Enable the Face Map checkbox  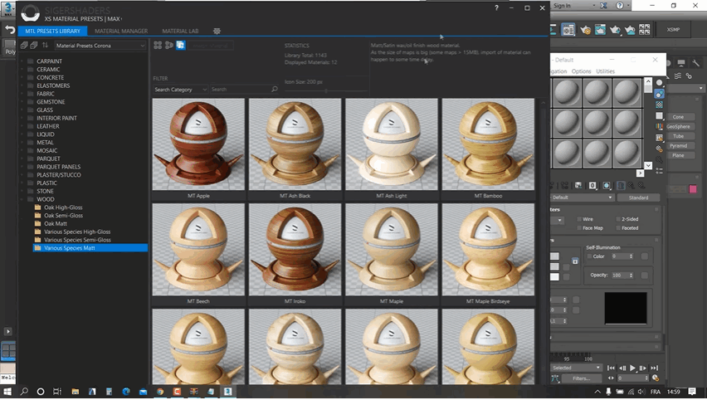[579, 228]
